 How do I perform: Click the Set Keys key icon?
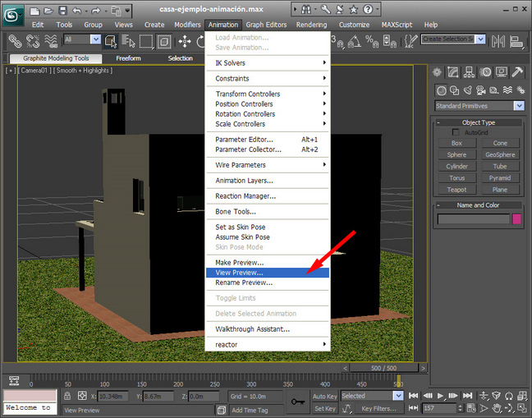click(299, 402)
